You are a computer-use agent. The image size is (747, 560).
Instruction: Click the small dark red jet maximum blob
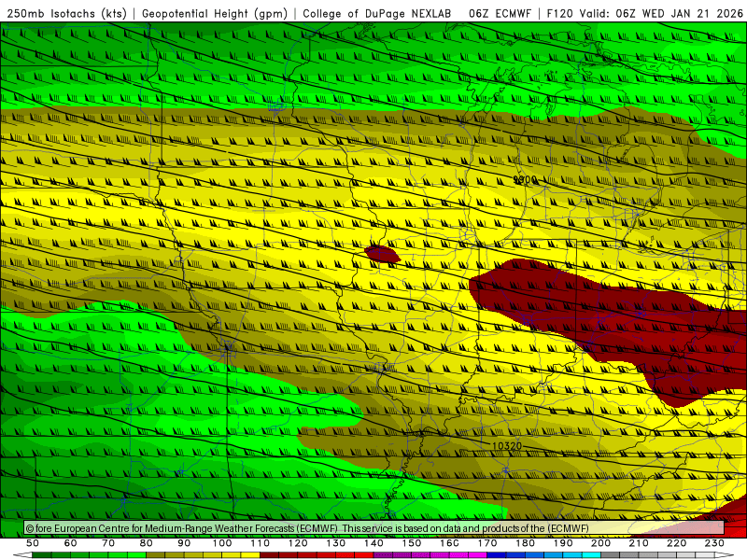[382, 254]
